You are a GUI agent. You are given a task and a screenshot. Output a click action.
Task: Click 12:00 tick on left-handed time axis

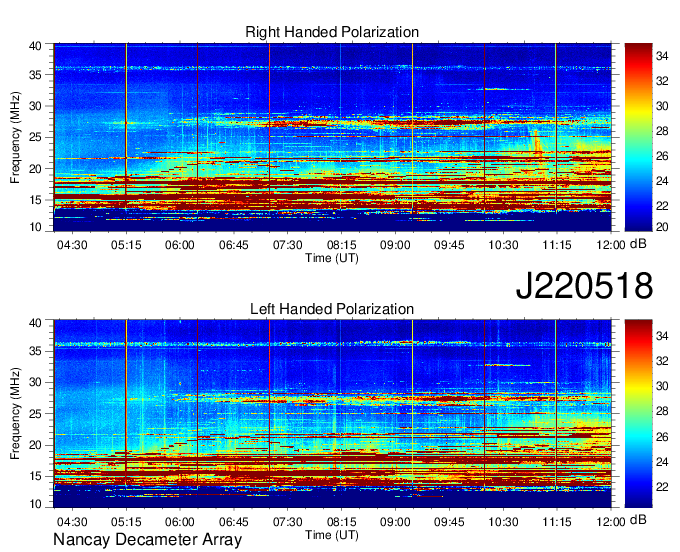pyautogui.click(x=611, y=522)
